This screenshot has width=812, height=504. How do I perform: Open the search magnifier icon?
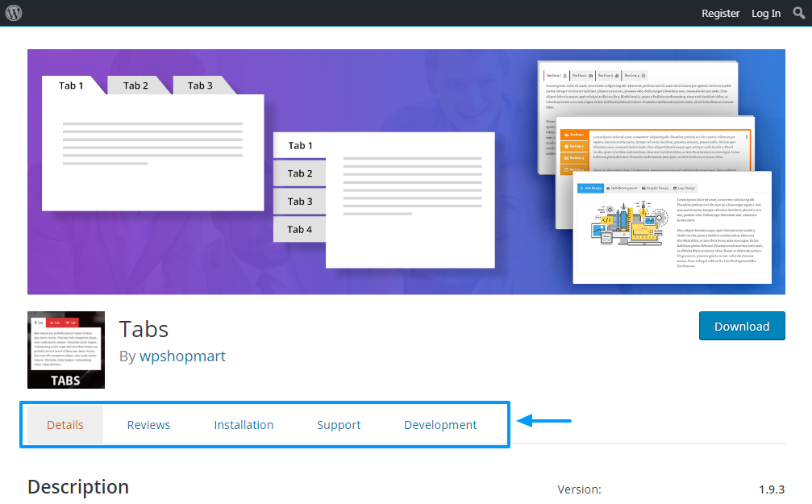[x=797, y=13]
